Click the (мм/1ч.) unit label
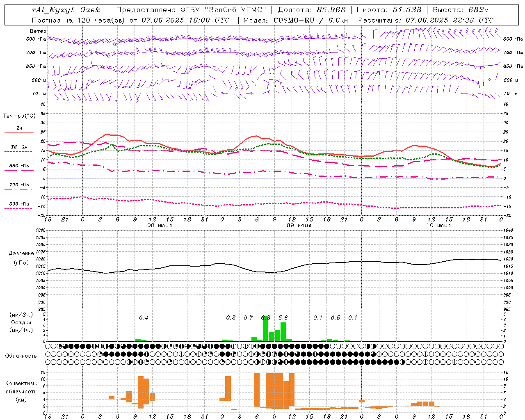The height and width of the screenshot is (420, 525). click(x=21, y=330)
